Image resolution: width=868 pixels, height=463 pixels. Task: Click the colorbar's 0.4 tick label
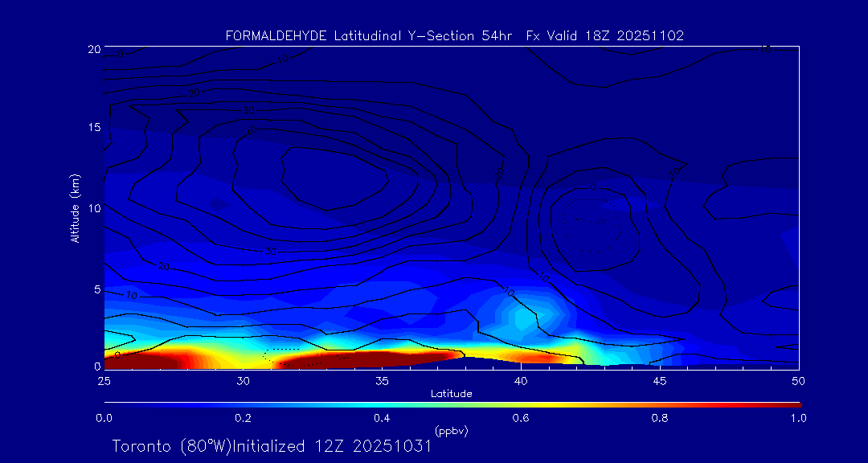(x=382, y=418)
